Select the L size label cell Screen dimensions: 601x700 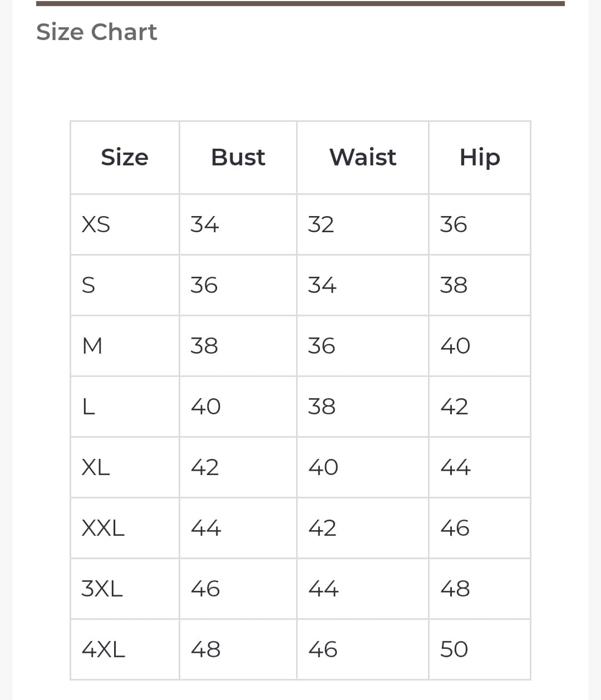88,407
